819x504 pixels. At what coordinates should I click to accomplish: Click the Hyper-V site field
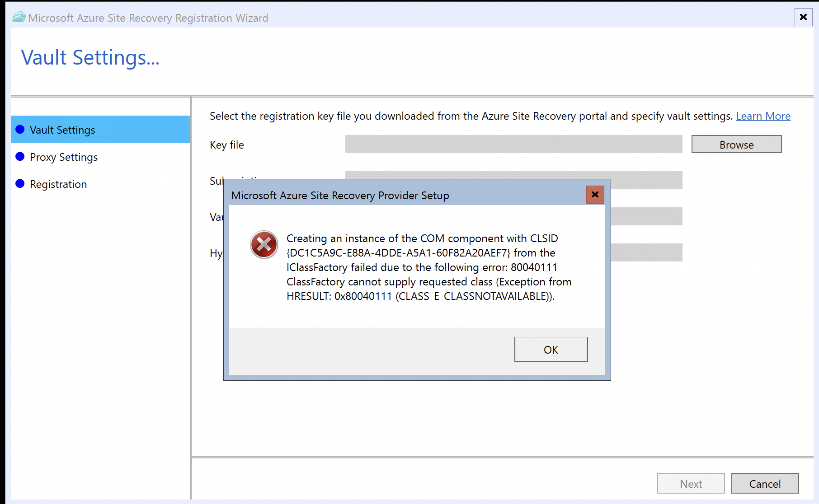coord(646,252)
